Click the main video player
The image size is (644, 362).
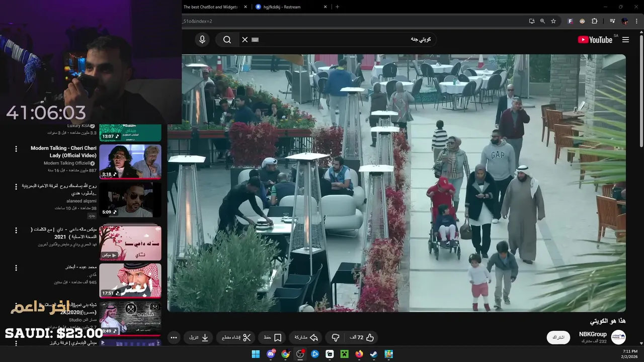(396, 183)
